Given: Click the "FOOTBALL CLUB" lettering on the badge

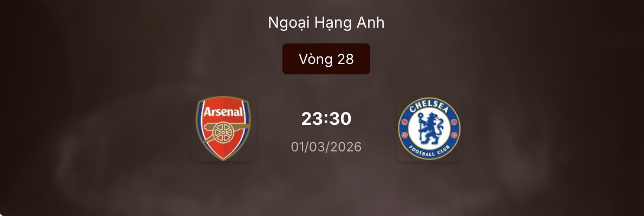Looking at the screenshot, I should (x=429, y=151).
